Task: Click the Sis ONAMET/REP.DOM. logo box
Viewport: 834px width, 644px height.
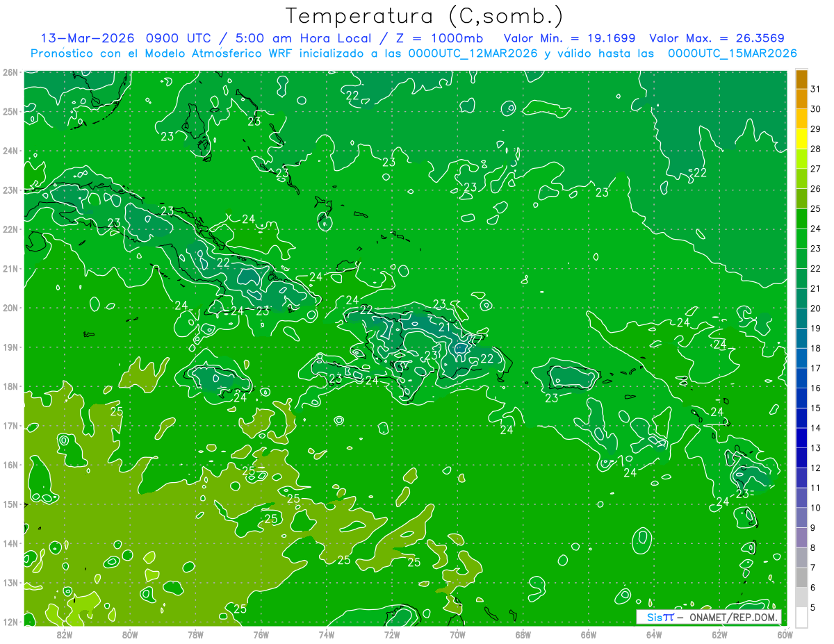Action: 709,617
